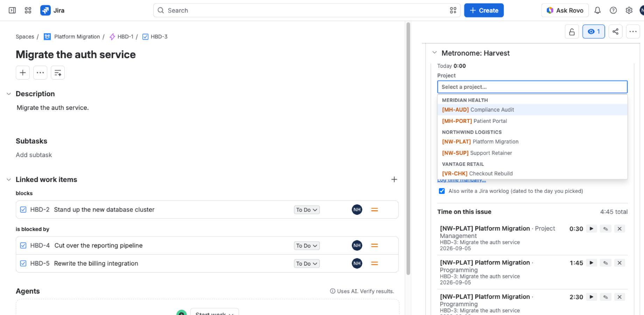Click priority icon on HBD-4 row
The image size is (644, 315).
coord(374,245)
